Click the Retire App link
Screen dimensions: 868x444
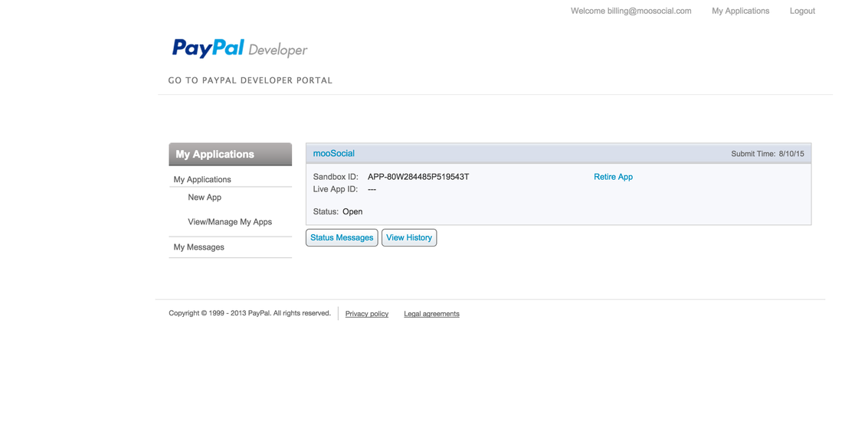click(614, 177)
